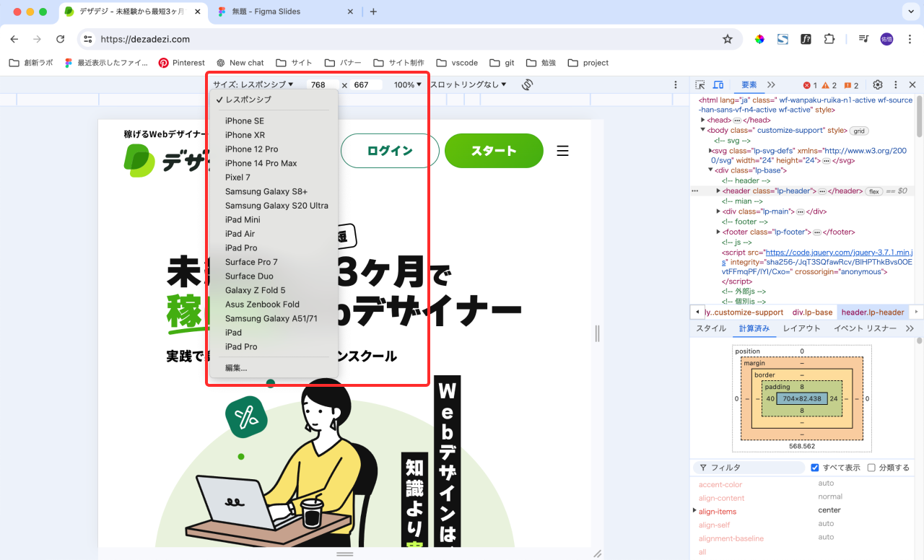This screenshot has height=560, width=924.
Task: Expand the header lp-header node
Action: 718,191
